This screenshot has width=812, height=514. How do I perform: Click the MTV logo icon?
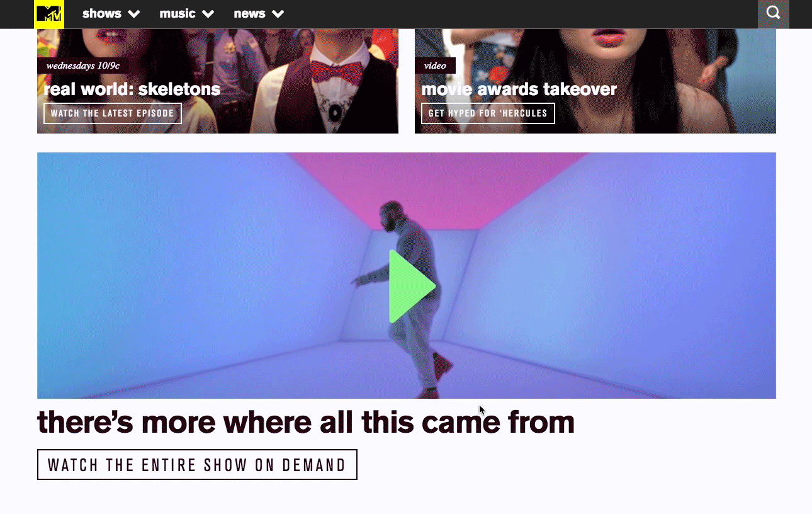tap(49, 14)
